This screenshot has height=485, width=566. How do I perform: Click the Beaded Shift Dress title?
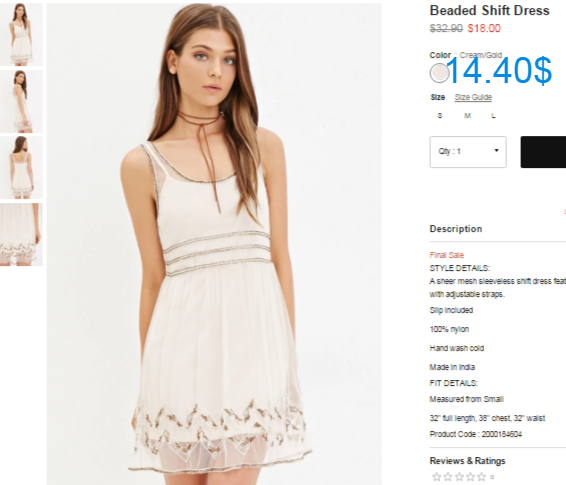pyautogui.click(x=489, y=10)
